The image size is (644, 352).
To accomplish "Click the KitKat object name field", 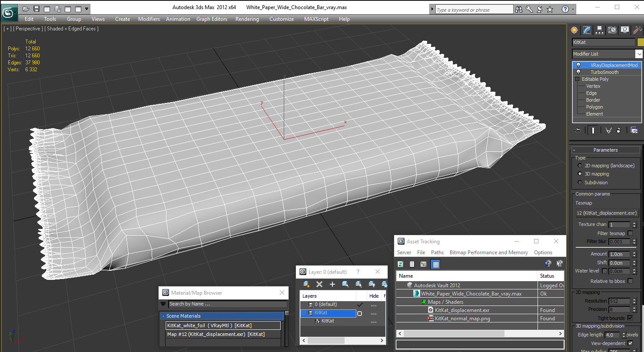I will tap(604, 42).
